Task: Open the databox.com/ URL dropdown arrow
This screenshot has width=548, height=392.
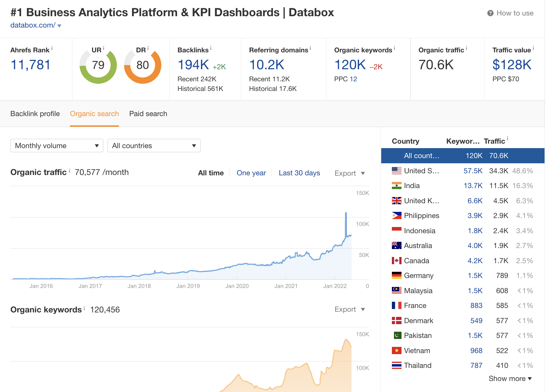Action: tap(59, 26)
